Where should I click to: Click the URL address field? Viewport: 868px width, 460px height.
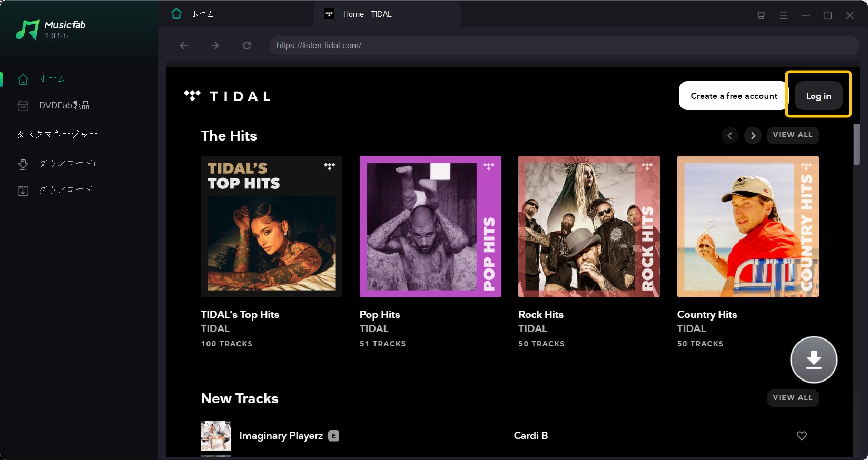564,46
